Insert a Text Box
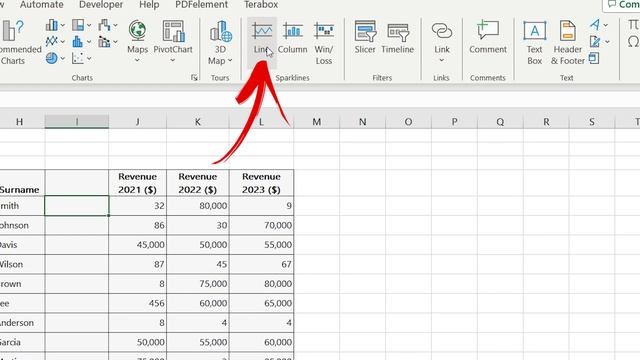 534,42
